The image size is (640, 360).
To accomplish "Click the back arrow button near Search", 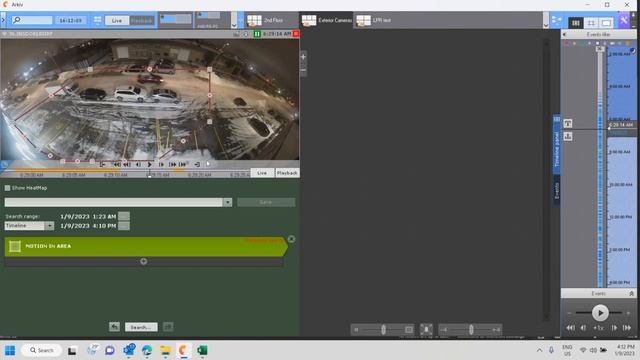I will tap(114, 327).
